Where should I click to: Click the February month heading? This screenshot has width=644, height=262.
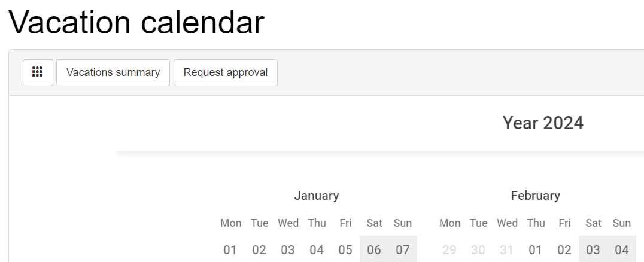[x=536, y=196]
